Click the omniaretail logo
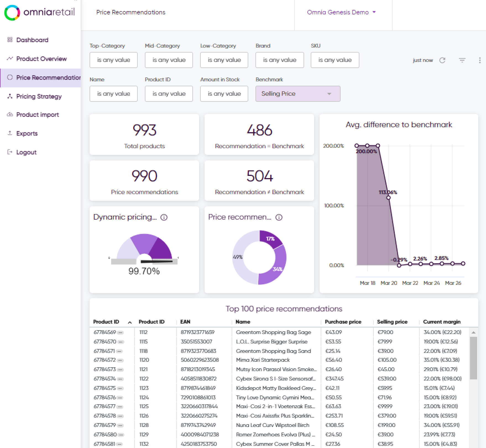Viewport: 486px width, 448px height. (40, 12)
